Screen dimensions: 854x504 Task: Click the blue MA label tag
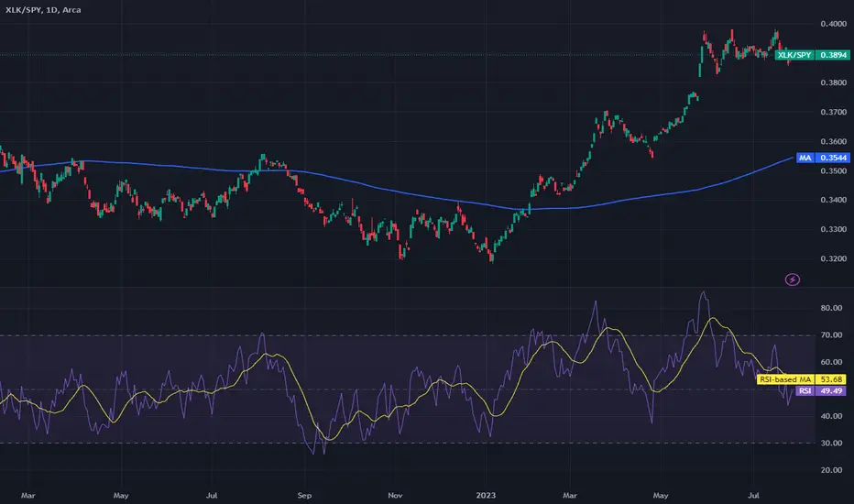tap(805, 158)
